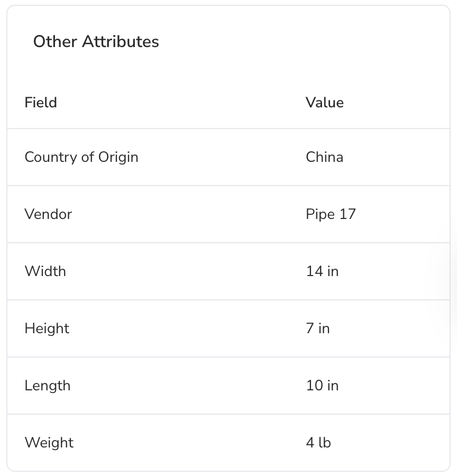Screen dimensions: 457x476
Task: Click the 14 in width value
Action: click(x=322, y=271)
